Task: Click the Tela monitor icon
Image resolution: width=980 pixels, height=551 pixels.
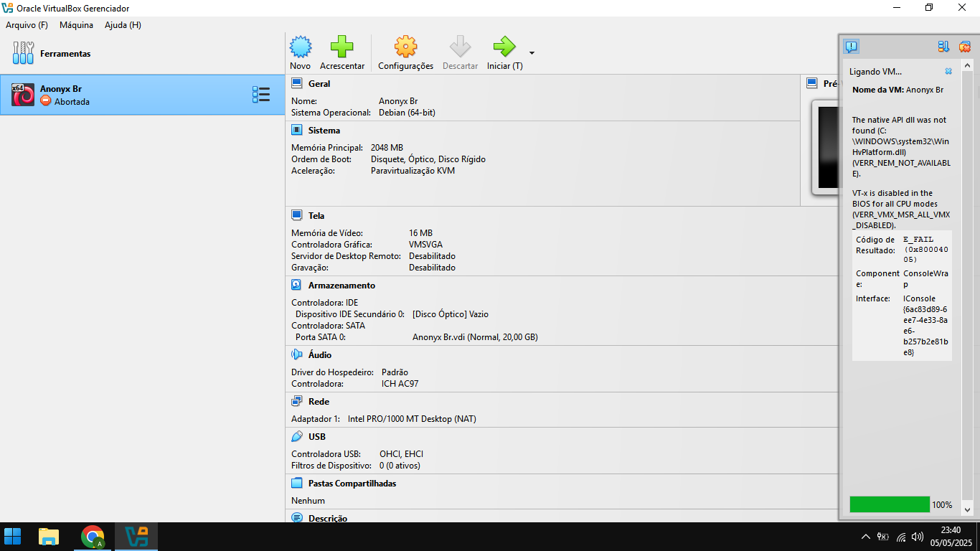Action: 296,215
